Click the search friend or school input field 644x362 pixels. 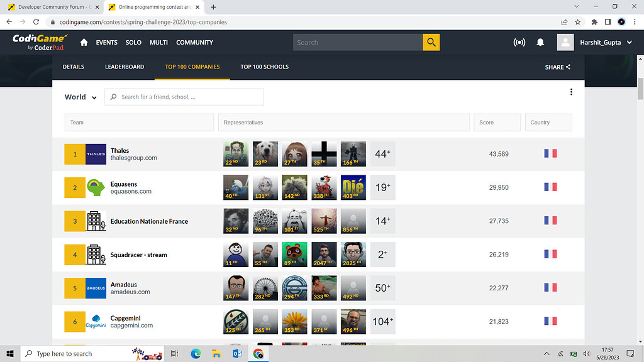[x=184, y=97]
